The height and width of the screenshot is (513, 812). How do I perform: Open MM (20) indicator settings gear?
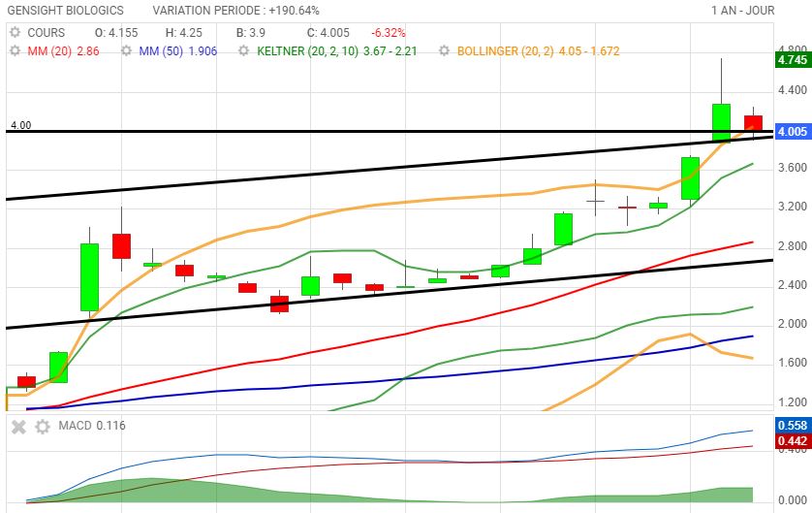pyautogui.click(x=15, y=50)
